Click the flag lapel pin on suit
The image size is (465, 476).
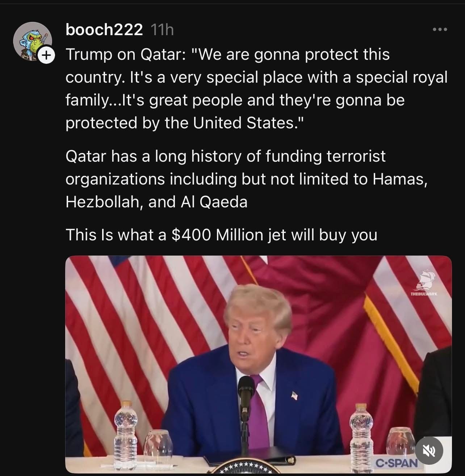point(295,396)
